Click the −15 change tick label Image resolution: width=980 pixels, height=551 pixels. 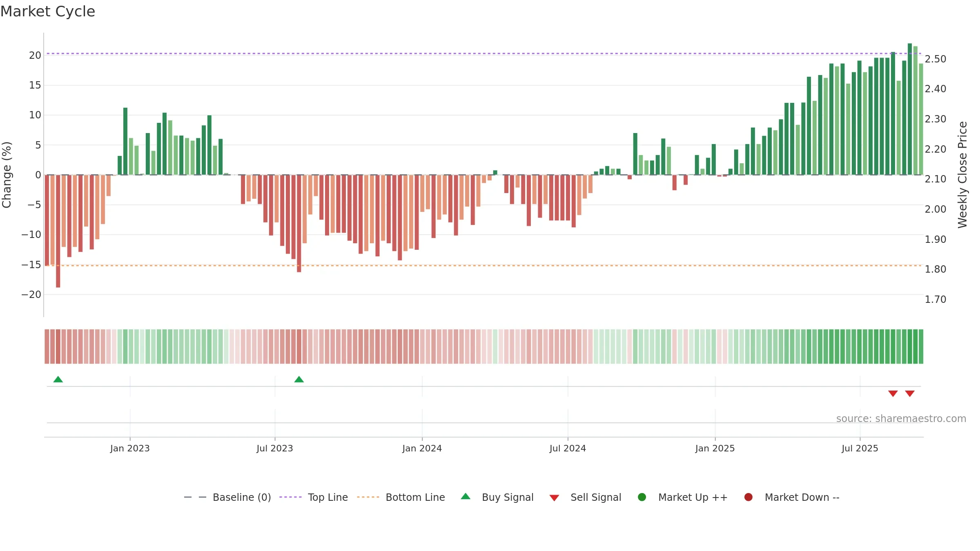click(x=31, y=264)
